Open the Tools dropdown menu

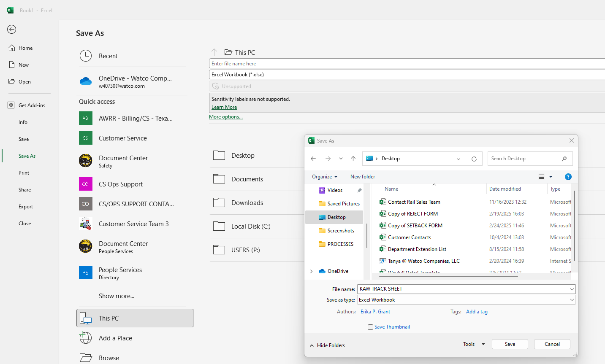[474, 344]
